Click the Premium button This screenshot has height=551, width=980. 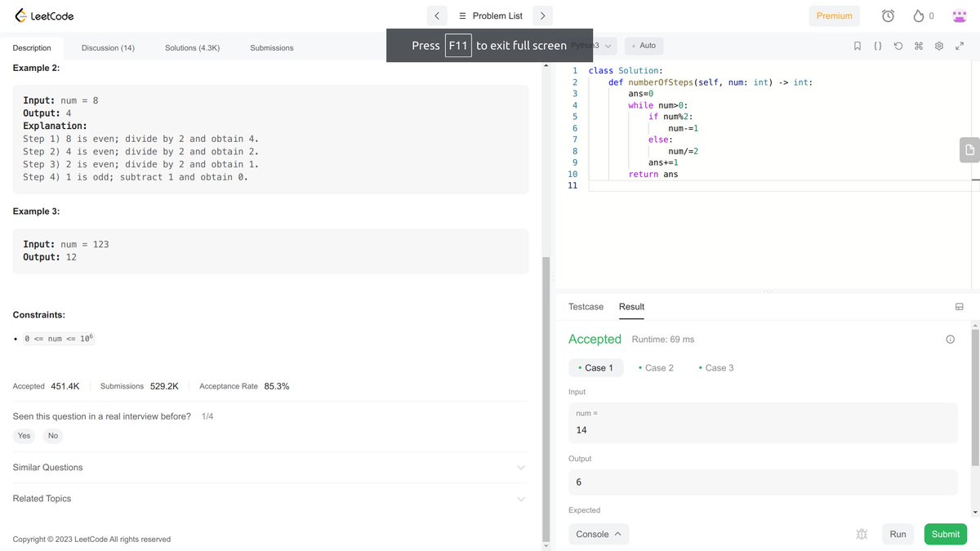[835, 16]
